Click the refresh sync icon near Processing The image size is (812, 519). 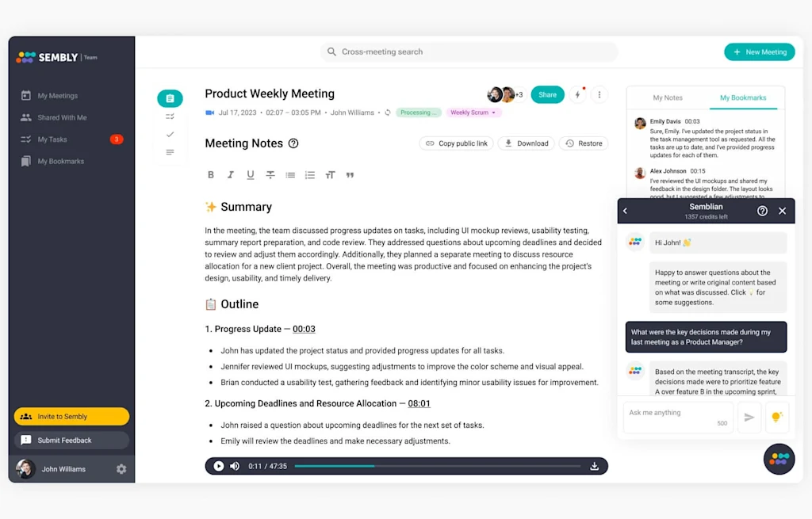coord(387,113)
